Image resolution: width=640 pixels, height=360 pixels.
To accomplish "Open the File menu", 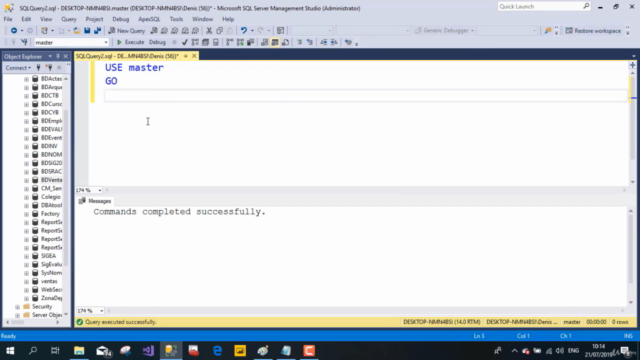I will click(x=8, y=19).
